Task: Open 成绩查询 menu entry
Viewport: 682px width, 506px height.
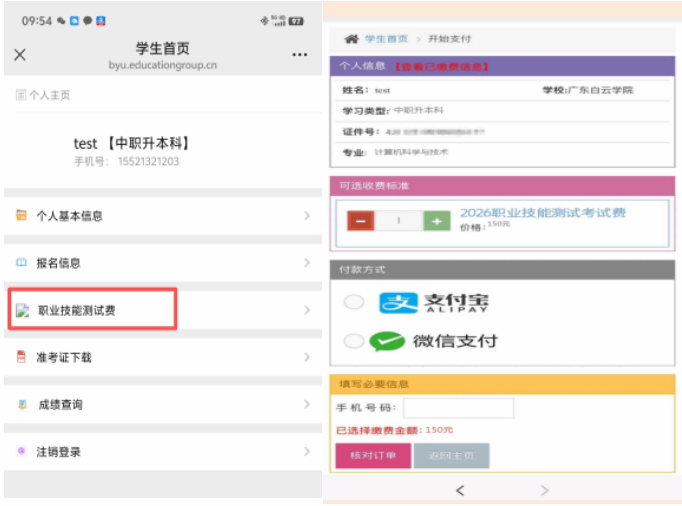Action: pyautogui.click(x=60, y=404)
